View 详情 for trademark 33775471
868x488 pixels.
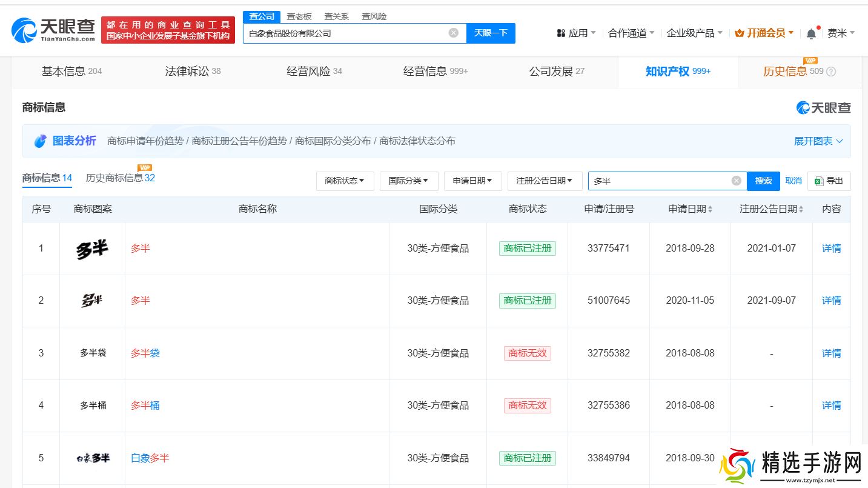click(831, 248)
